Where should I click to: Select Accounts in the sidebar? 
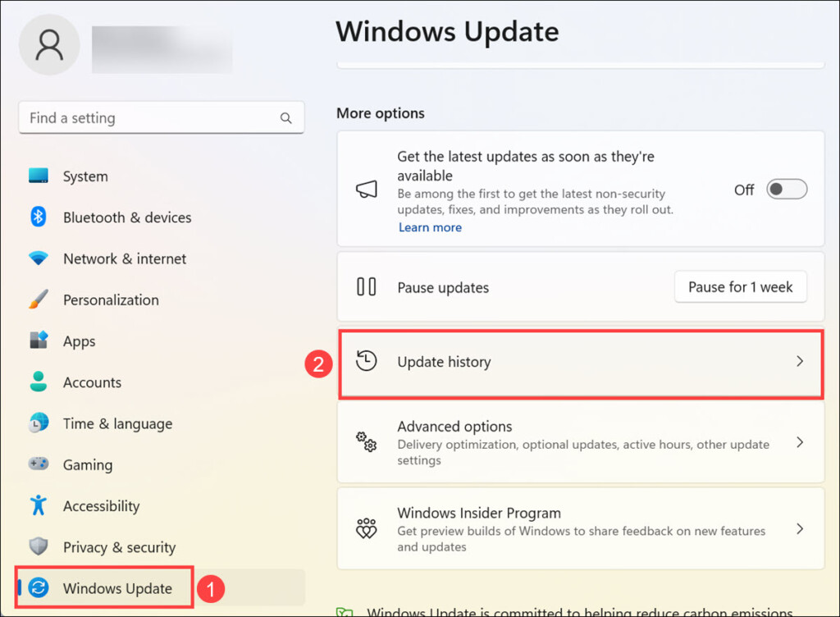point(92,382)
